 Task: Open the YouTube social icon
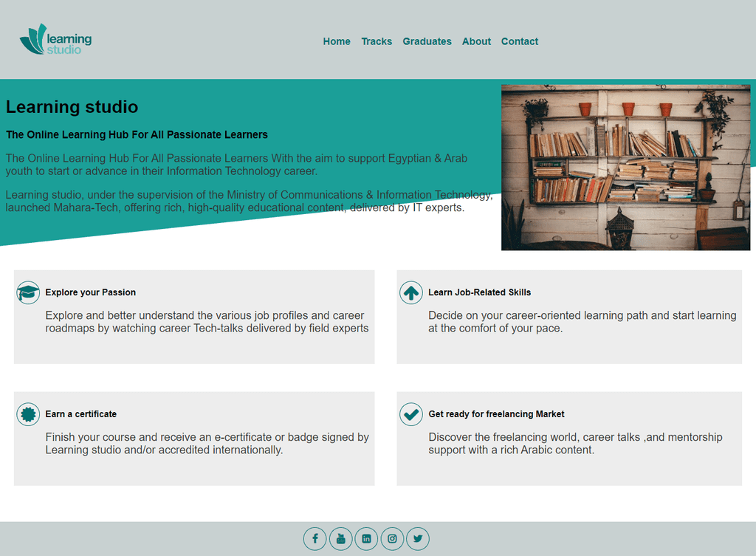pyautogui.click(x=341, y=538)
